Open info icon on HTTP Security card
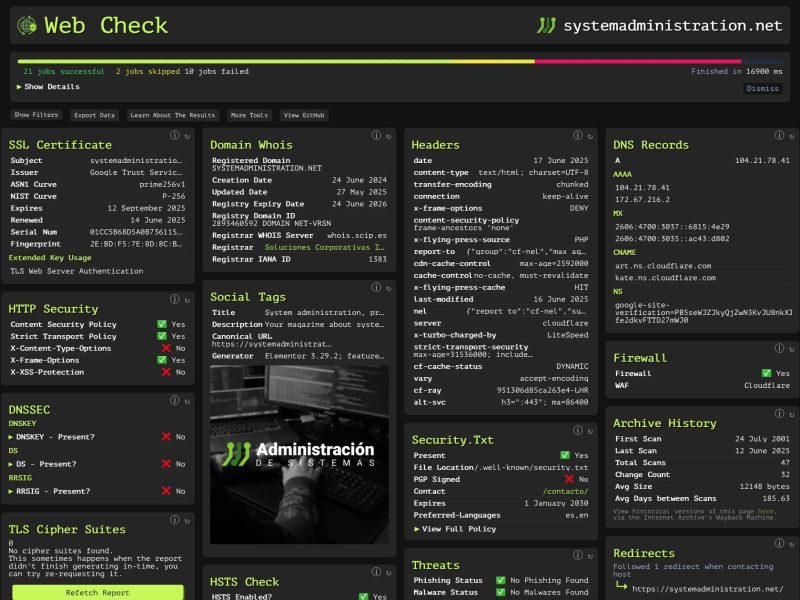Viewport: 800px width, 600px height. pyautogui.click(x=174, y=299)
